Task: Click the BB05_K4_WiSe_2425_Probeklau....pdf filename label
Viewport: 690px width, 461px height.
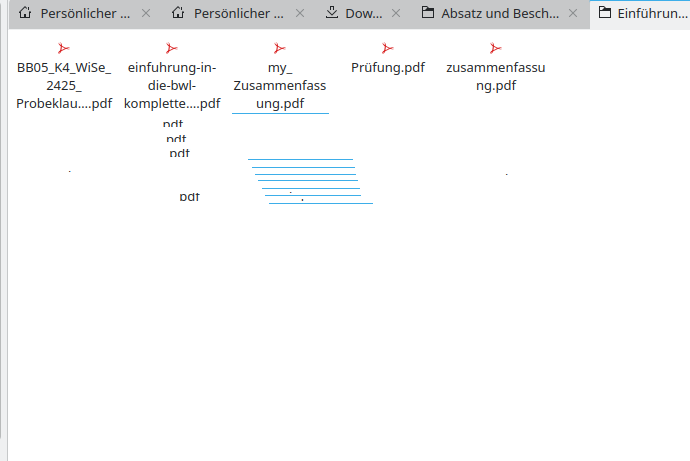Action: [x=64, y=86]
